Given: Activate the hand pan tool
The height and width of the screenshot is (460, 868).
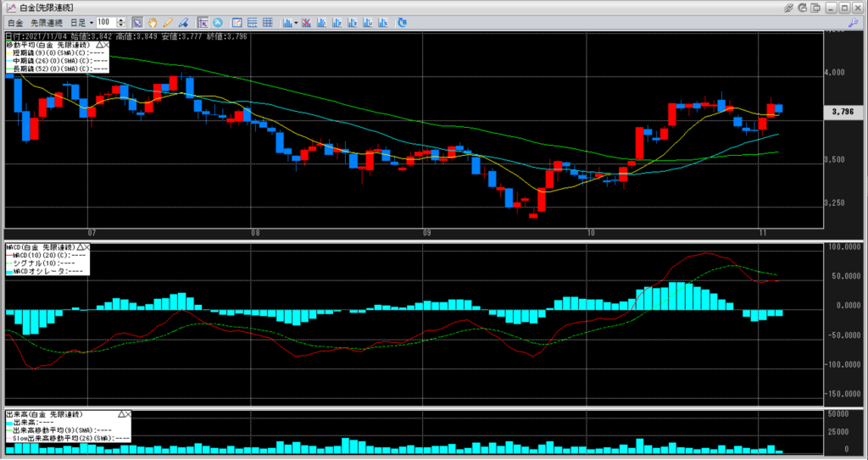Looking at the screenshot, I should [x=153, y=21].
